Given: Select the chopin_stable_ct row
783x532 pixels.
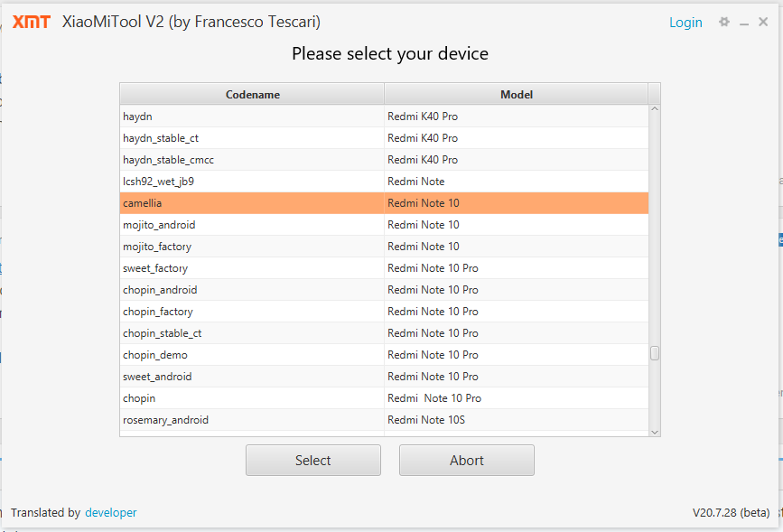Looking at the screenshot, I should (384, 333).
